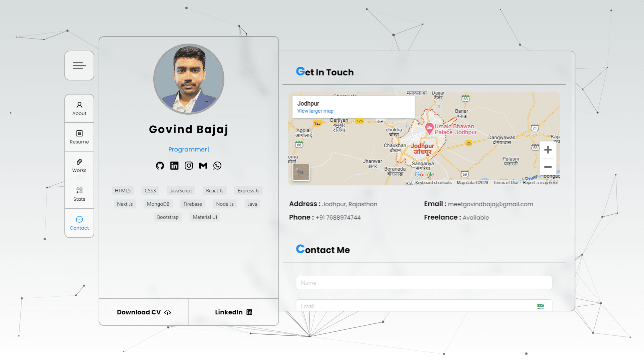The height and width of the screenshot is (362, 644).
Task: Go to the Stats section
Action: pyautogui.click(x=79, y=194)
